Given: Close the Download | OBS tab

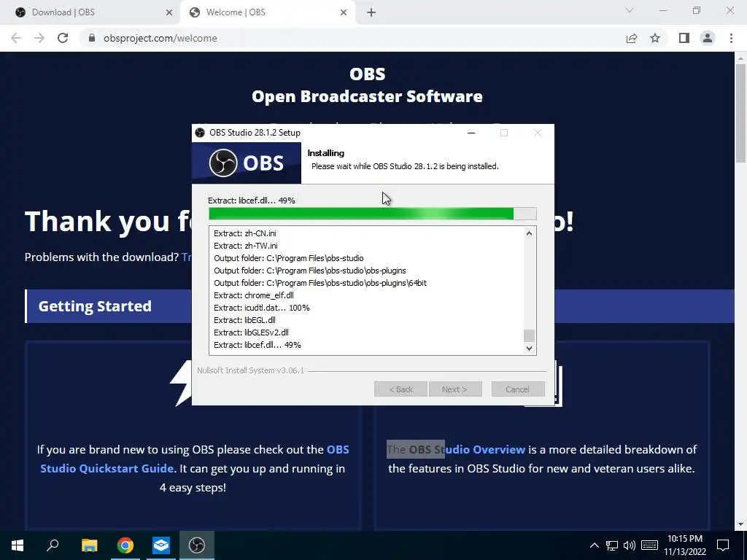Looking at the screenshot, I should click(169, 12).
